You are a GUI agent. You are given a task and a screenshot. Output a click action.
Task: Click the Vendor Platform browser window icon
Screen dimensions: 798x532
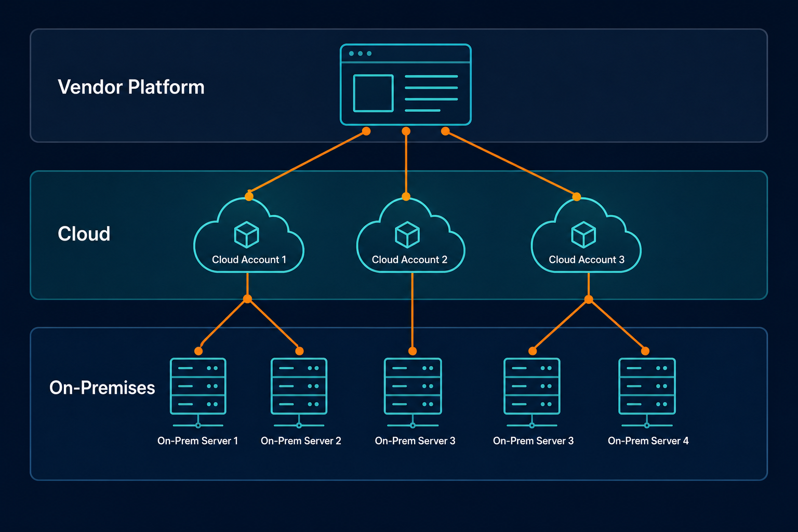pyautogui.click(x=406, y=85)
